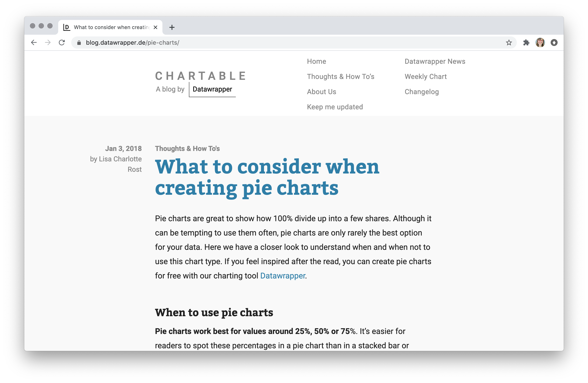This screenshot has height=383, width=588.
Task: Click the bookmark star icon
Action: click(509, 42)
